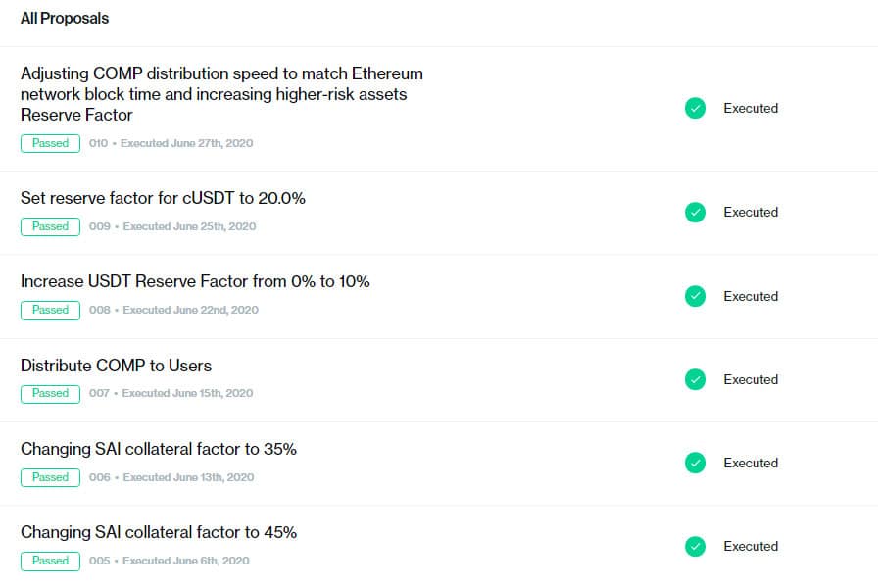The height and width of the screenshot is (588, 878).
Task: Click the green checkmark for cUSDT 20.0% proposal
Action: click(695, 213)
